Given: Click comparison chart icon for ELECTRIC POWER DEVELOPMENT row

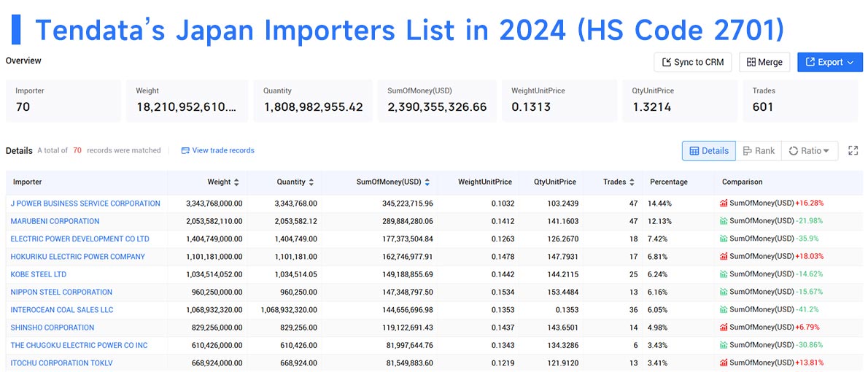Looking at the screenshot, I should point(724,239).
